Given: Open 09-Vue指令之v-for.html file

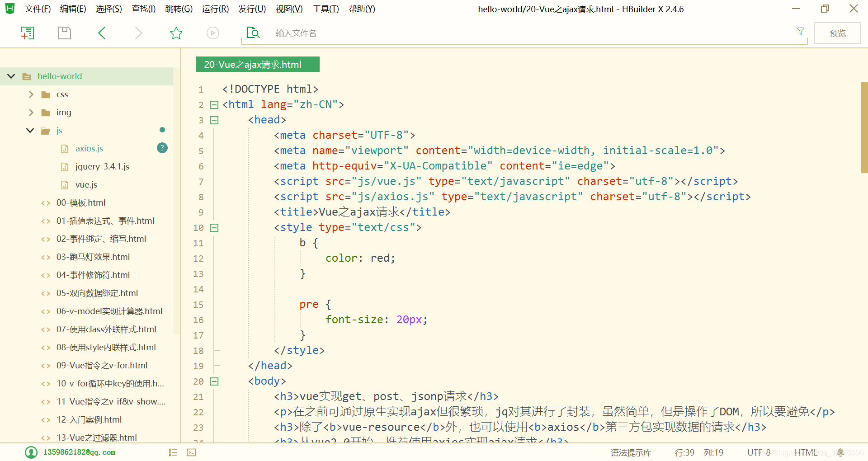Looking at the screenshot, I should 102,366.
